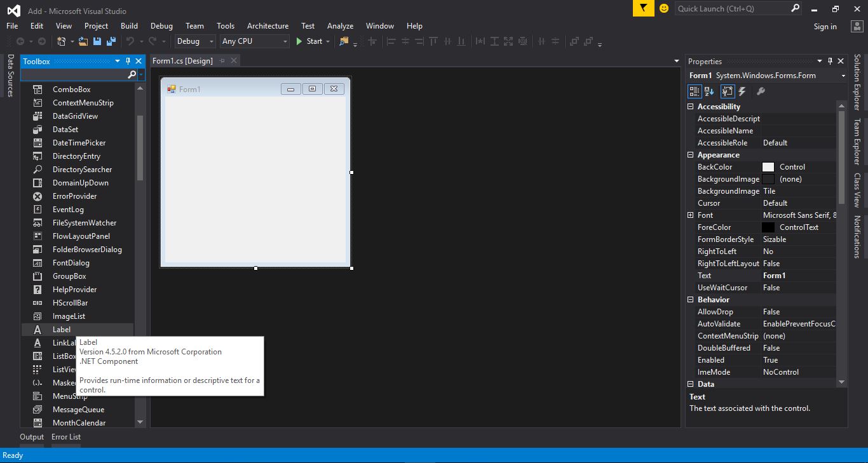Click the Open File folder icon
This screenshot has width=868, height=463.
[x=83, y=41]
